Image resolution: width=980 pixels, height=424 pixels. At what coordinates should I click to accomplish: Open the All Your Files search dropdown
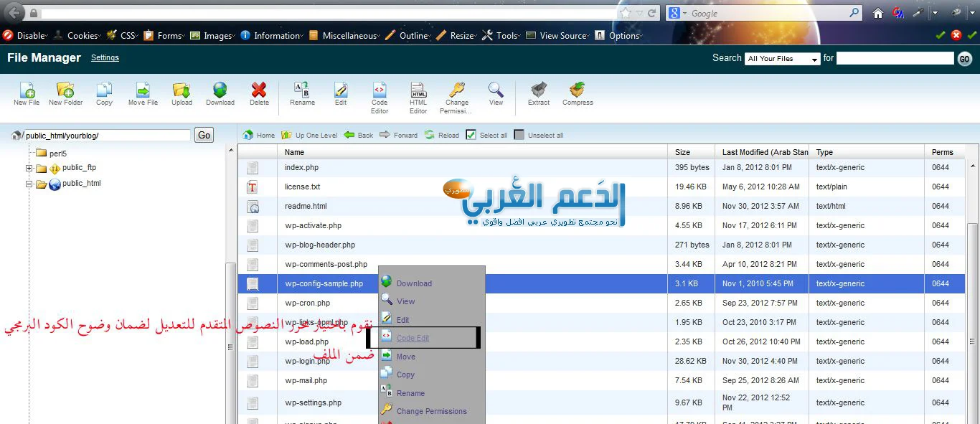(x=783, y=59)
